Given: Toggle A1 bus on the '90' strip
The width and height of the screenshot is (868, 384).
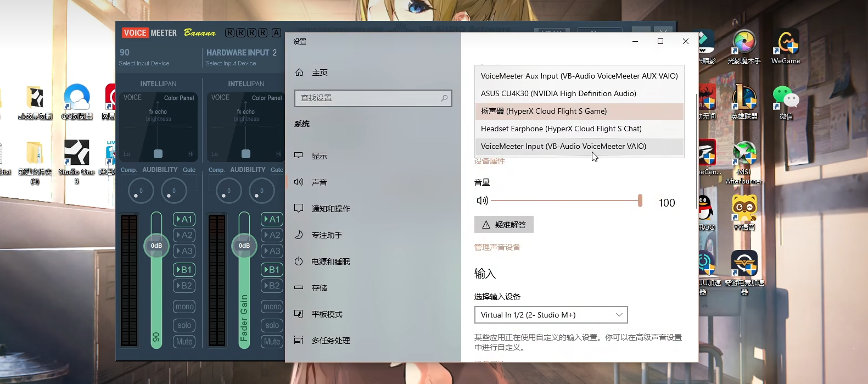Looking at the screenshot, I should point(184,219).
